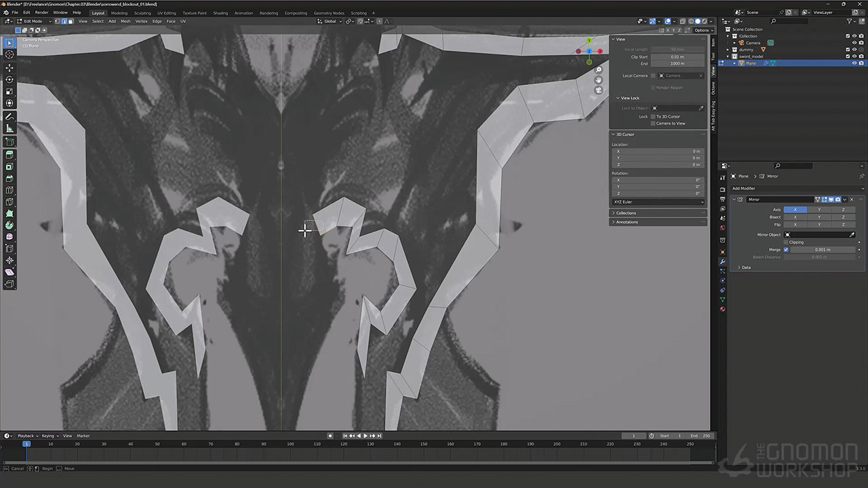Screen dimensions: 868x488
Task: Expand the Collections panel
Action: pos(626,213)
